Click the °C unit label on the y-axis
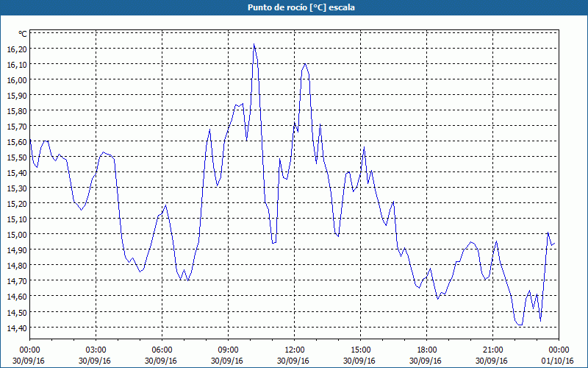The width and height of the screenshot is (588, 368). (x=23, y=34)
